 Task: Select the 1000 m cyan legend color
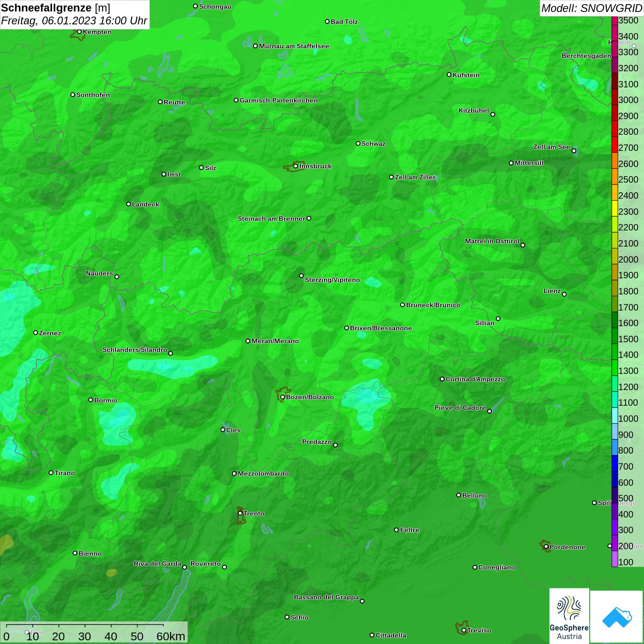click(x=615, y=415)
